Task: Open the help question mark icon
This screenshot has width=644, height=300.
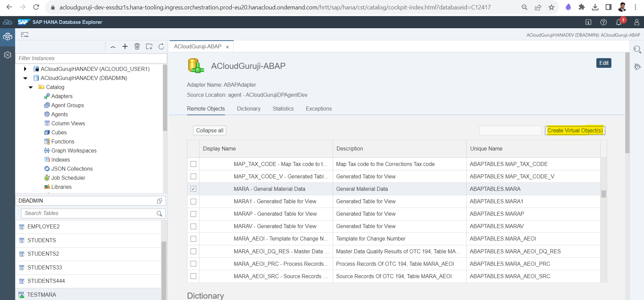Action: (603, 22)
